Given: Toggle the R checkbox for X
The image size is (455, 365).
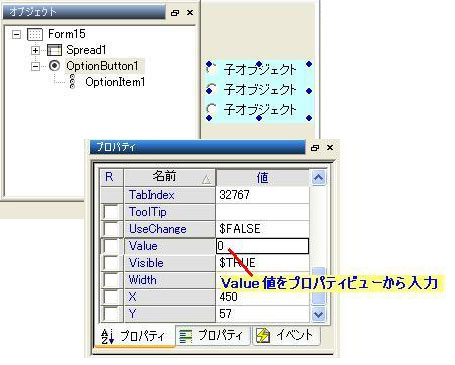Looking at the screenshot, I should point(111,297).
